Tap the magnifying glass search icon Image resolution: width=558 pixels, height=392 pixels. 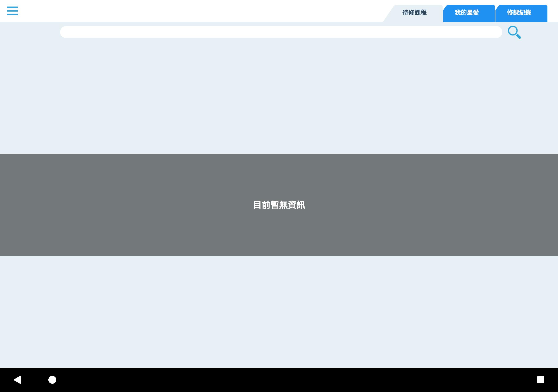514,32
